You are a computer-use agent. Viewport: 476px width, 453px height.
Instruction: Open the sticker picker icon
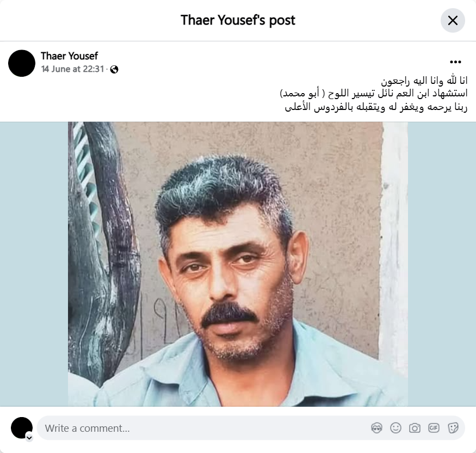coord(453,428)
